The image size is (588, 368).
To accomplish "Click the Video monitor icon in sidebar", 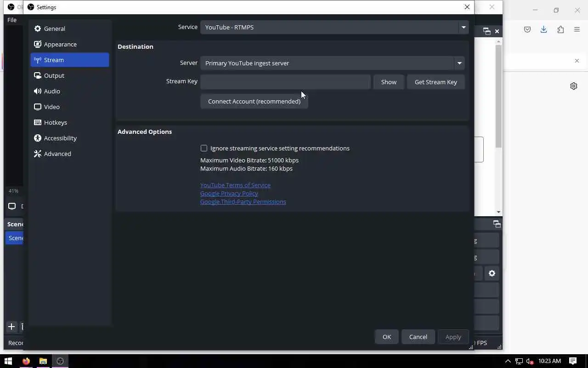I will (x=38, y=107).
